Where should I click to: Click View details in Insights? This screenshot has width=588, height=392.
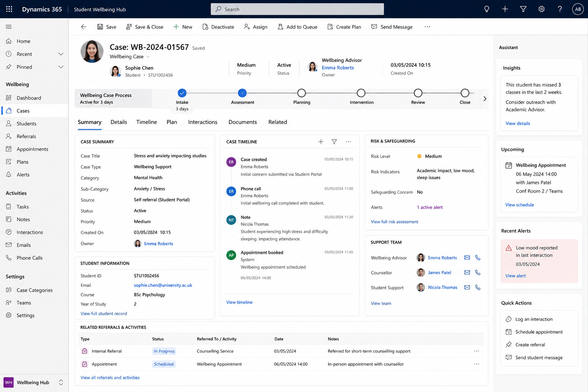[x=518, y=124]
